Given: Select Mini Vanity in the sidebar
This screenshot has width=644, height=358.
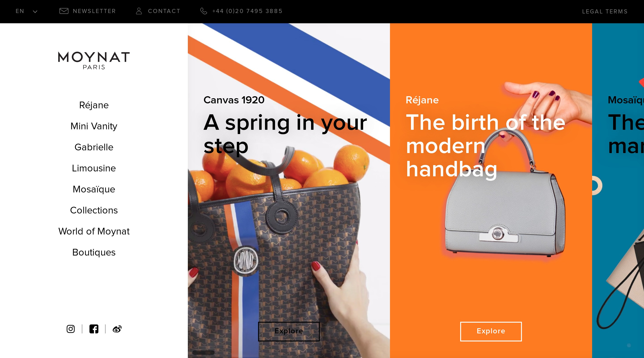Looking at the screenshot, I should tap(94, 126).
